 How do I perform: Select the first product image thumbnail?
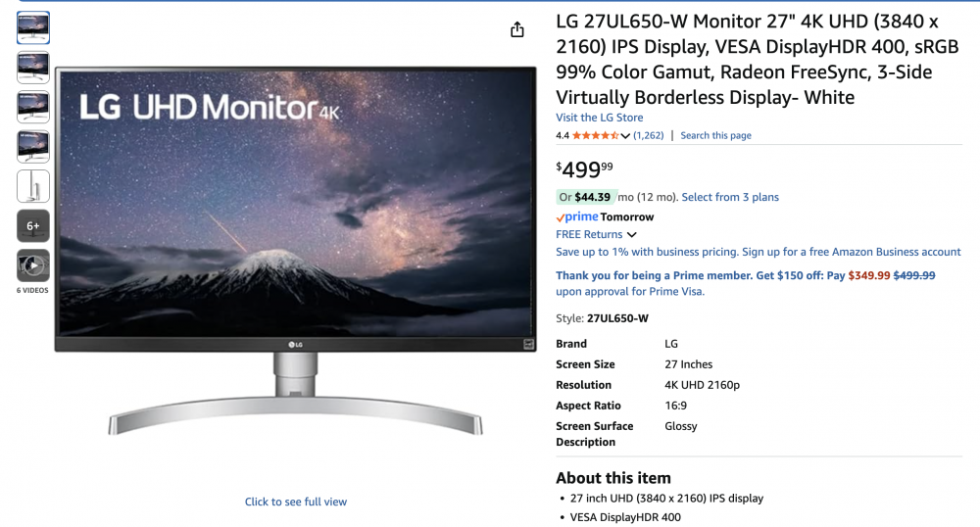pyautogui.click(x=33, y=28)
